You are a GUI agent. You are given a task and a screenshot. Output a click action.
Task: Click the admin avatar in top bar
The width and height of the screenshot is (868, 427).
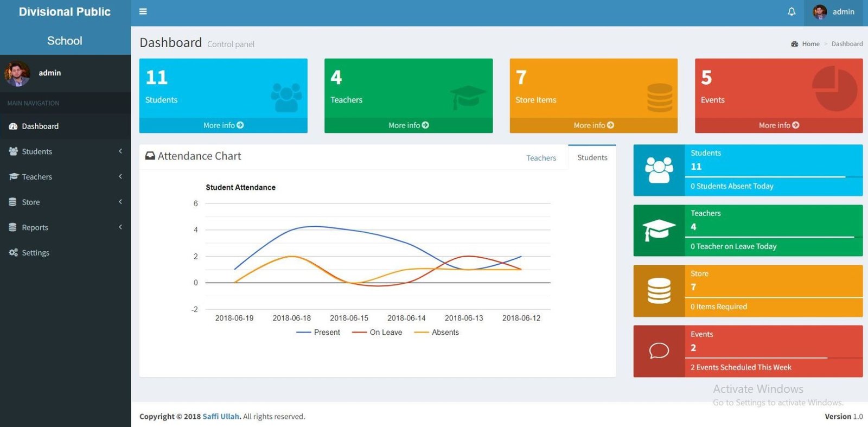820,12
